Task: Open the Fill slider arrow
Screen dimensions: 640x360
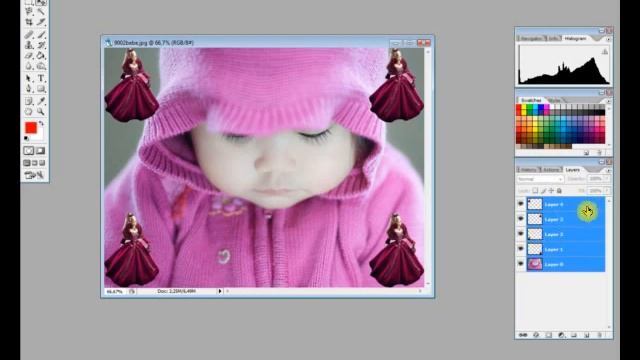Action: pyautogui.click(x=607, y=191)
